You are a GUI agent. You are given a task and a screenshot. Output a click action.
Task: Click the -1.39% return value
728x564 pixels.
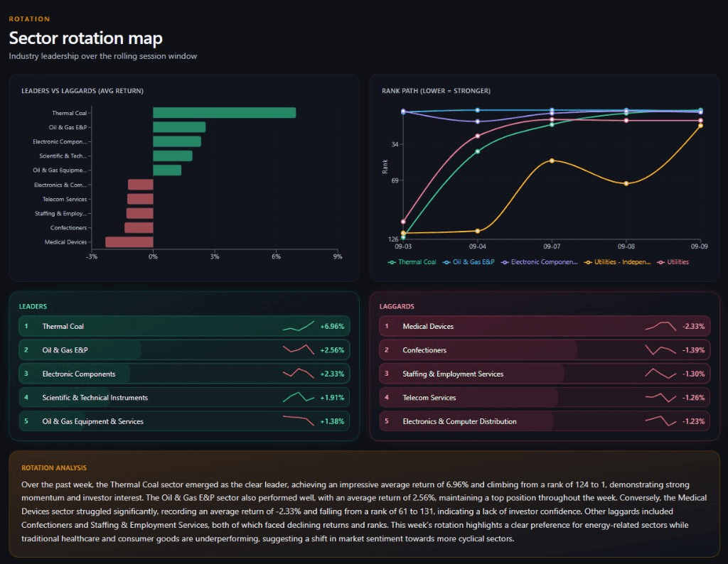pyautogui.click(x=693, y=350)
